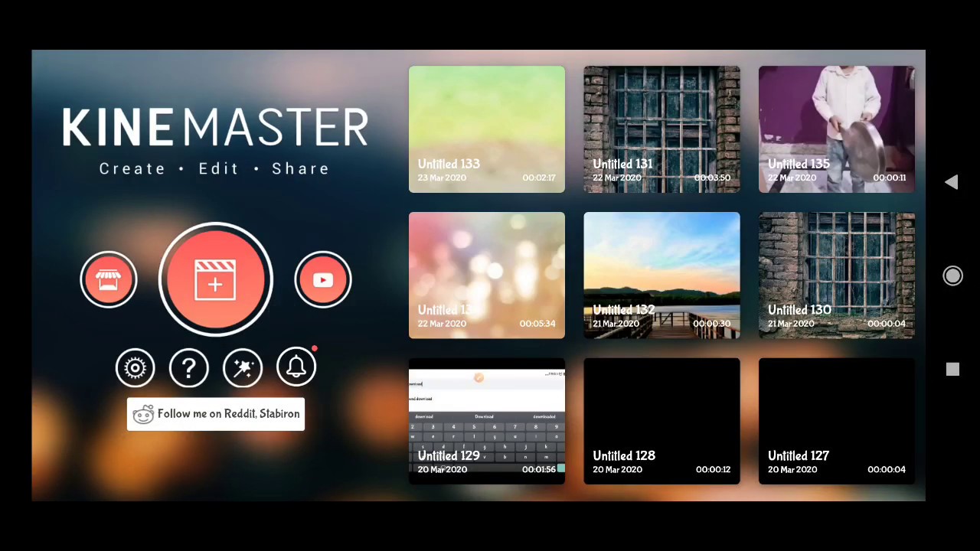This screenshot has width=980, height=551.
Task: Open the bokeh project lasting 00:05:34
Action: click(x=487, y=275)
